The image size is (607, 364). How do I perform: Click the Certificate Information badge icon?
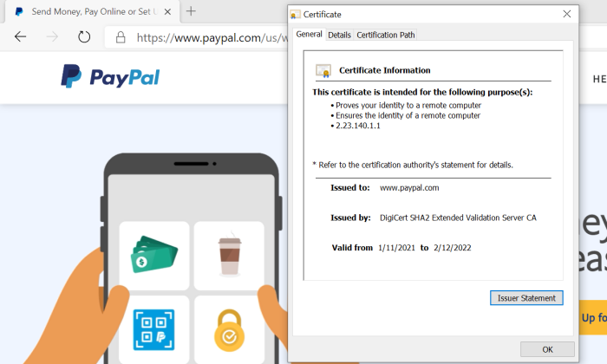[323, 70]
